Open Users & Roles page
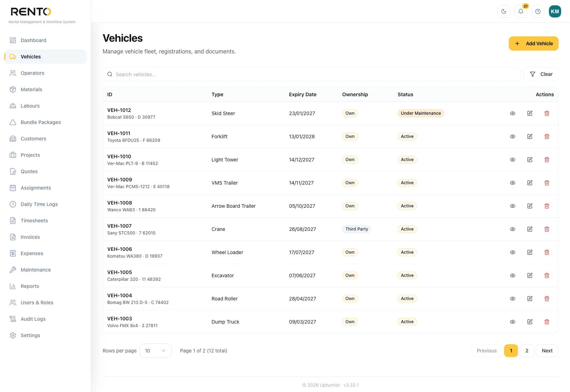Image resolution: width=570 pixels, height=392 pixels. coord(46,303)
